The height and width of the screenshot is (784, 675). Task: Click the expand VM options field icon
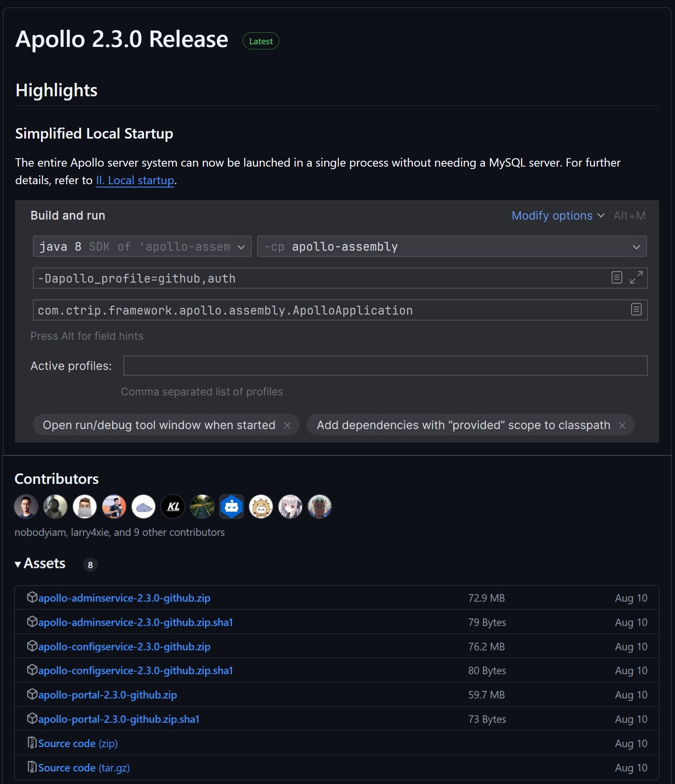click(636, 278)
